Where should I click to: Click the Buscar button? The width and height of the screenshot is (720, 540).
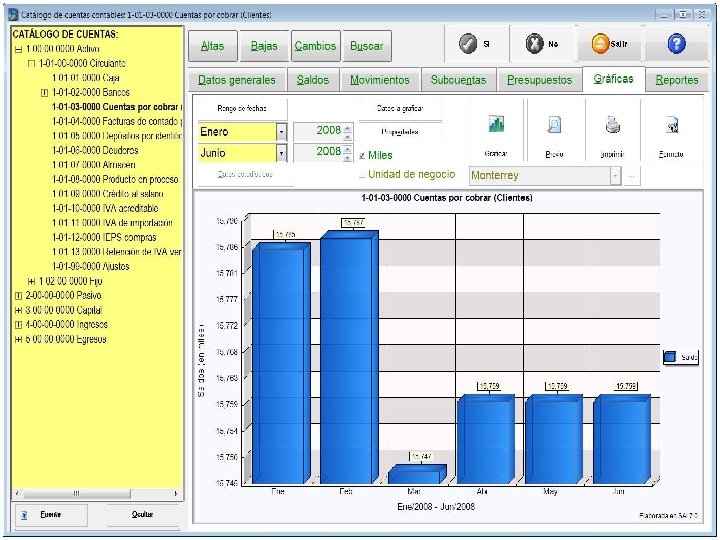(366, 46)
